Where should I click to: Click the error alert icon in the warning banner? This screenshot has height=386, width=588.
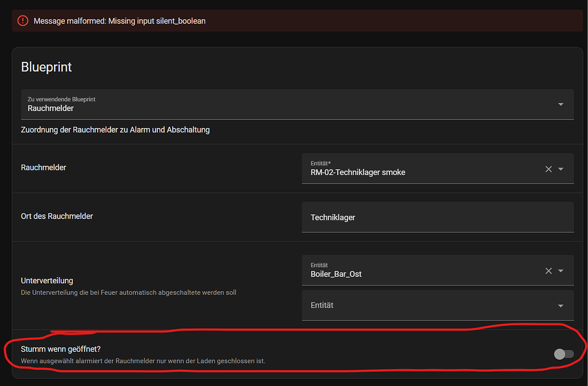click(x=22, y=21)
